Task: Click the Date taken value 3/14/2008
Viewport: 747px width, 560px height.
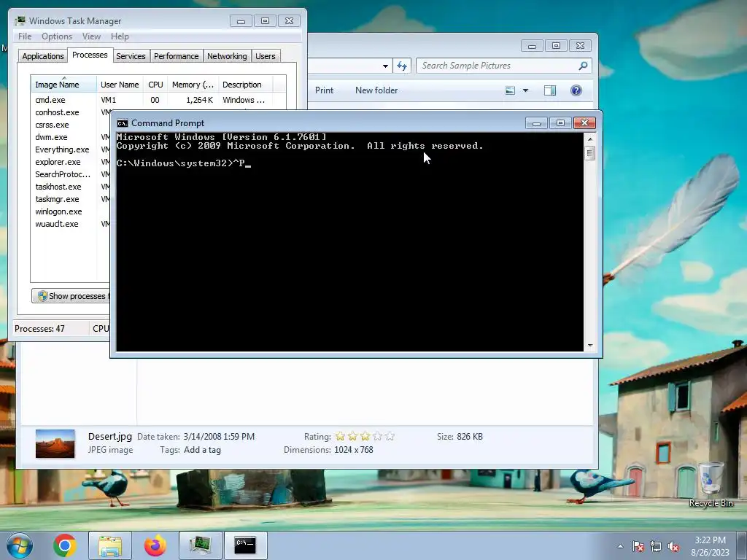Action: (219, 437)
